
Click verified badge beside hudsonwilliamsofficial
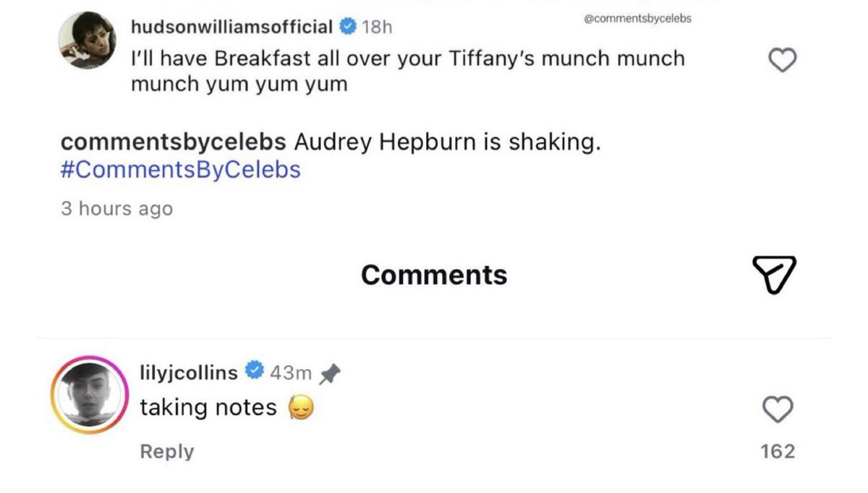pos(348,27)
